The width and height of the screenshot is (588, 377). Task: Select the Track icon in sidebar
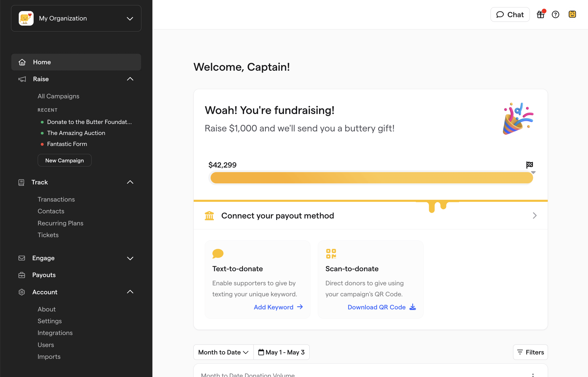click(21, 182)
